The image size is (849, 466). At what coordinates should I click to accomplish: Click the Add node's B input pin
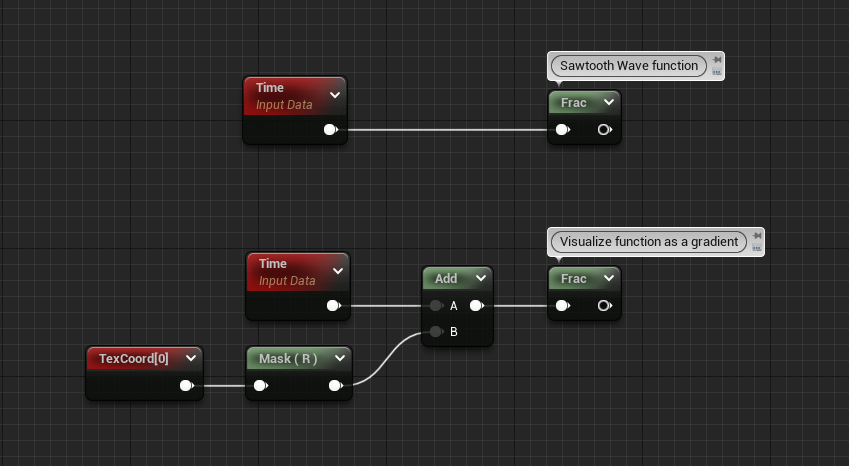436,331
